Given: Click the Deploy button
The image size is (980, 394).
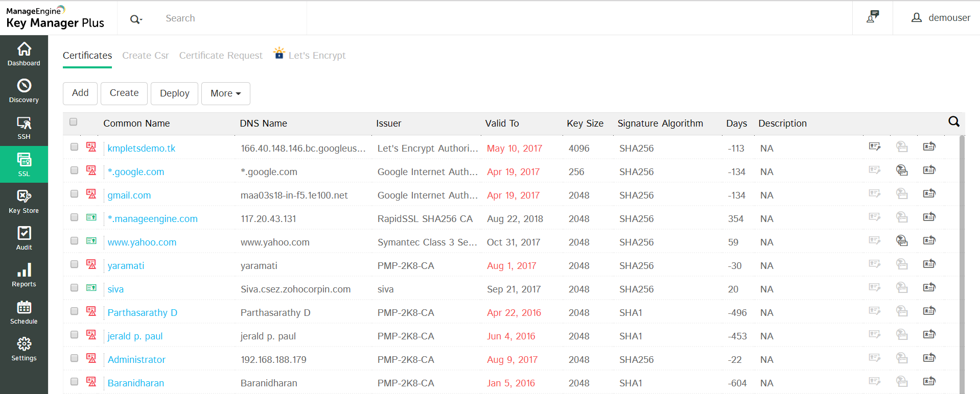Looking at the screenshot, I should click(x=174, y=93).
